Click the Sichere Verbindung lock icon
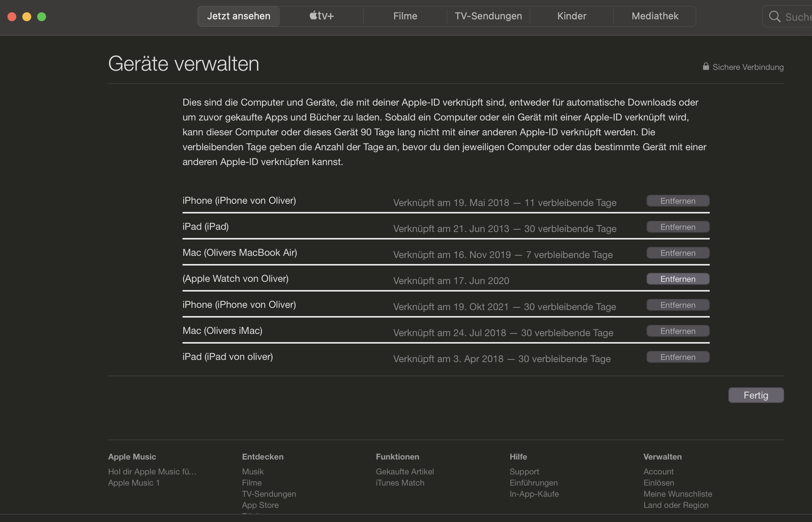Image resolution: width=812 pixels, height=522 pixels. click(706, 67)
